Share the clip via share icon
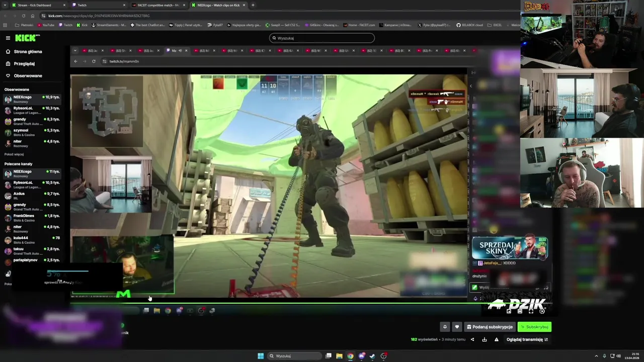644x362 pixels. (472, 339)
